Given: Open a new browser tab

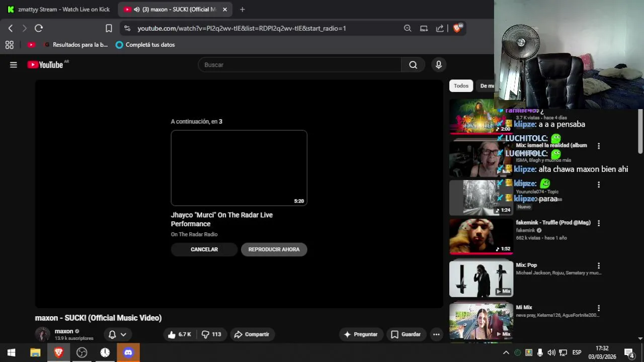Looking at the screenshot, I should coord(243,10).
